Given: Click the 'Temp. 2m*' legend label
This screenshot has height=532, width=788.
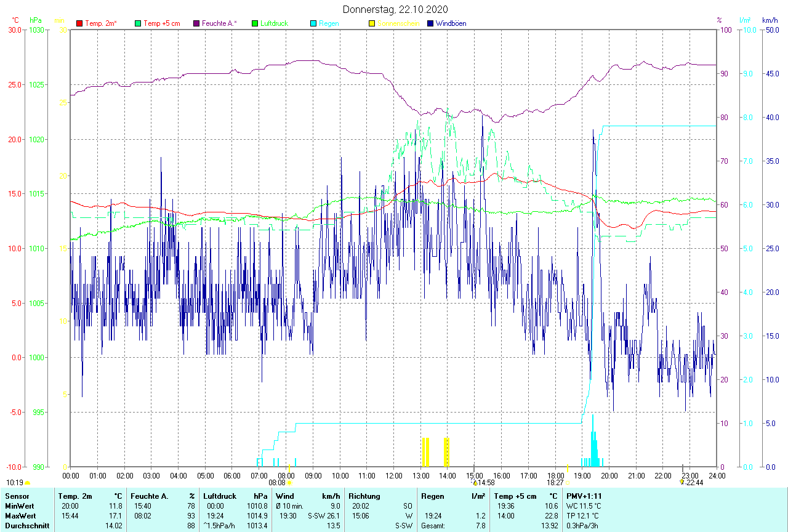Looking at the screenshot, I should 101,23.
